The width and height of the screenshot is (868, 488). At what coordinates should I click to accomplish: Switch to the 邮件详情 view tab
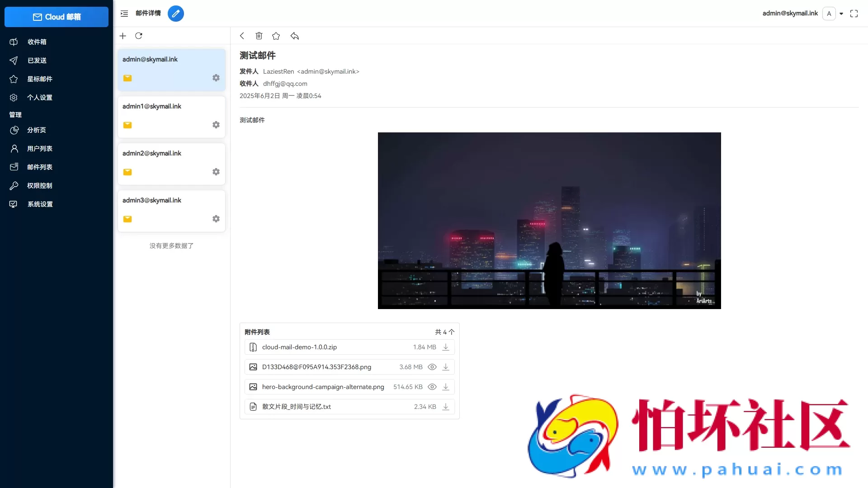(x=148, y=14)
